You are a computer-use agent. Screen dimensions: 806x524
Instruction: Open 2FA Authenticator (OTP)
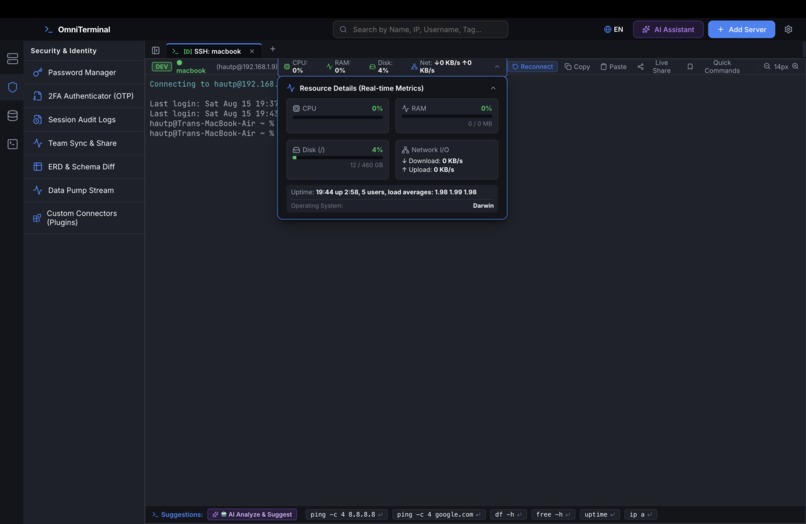pyautogui.click(x=84, y=96)
